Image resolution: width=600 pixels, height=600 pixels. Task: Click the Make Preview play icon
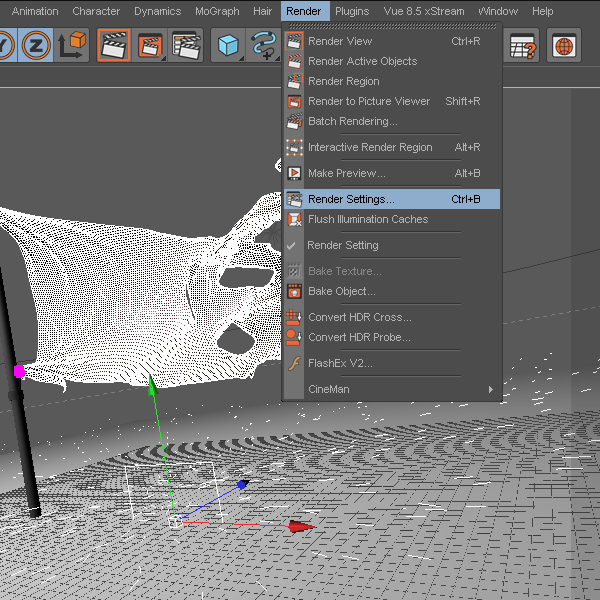294,173
